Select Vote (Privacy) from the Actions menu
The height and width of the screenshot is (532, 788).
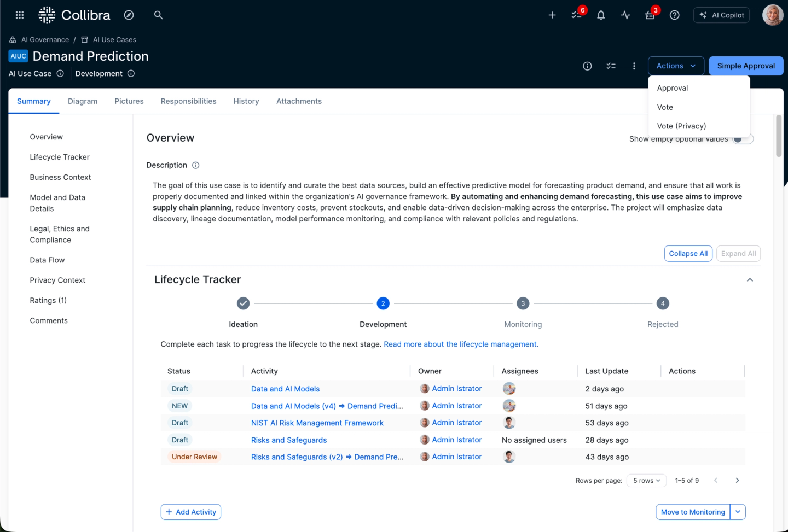click(681, 126)
